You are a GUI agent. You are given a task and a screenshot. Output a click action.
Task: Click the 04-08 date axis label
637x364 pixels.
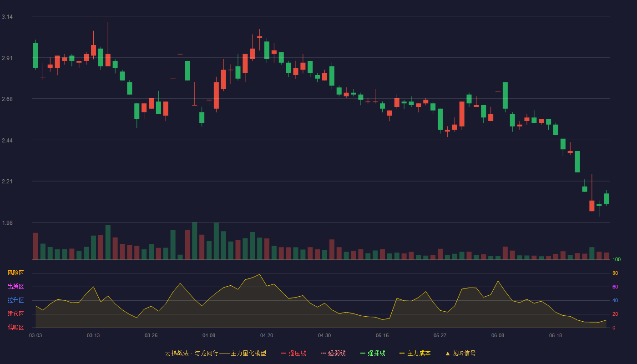pyautogui.click(x=209, y=335)
